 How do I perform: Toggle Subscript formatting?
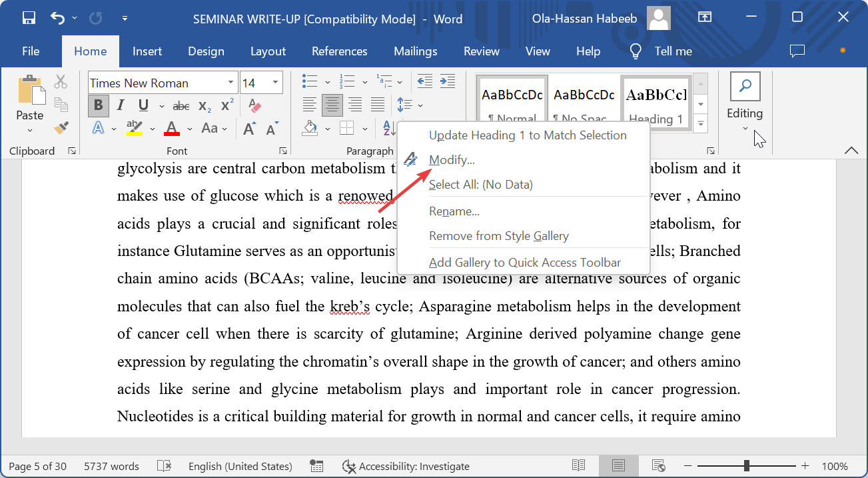205,105
